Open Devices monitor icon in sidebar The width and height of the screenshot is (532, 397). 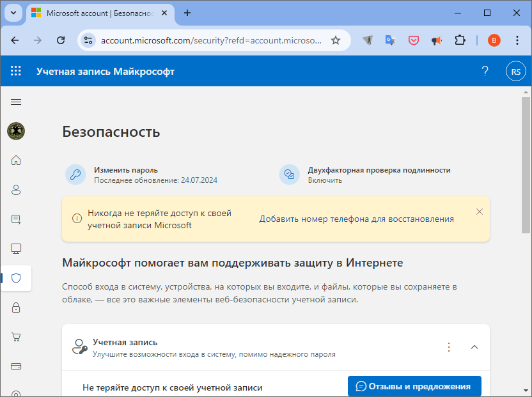[16, 249]
